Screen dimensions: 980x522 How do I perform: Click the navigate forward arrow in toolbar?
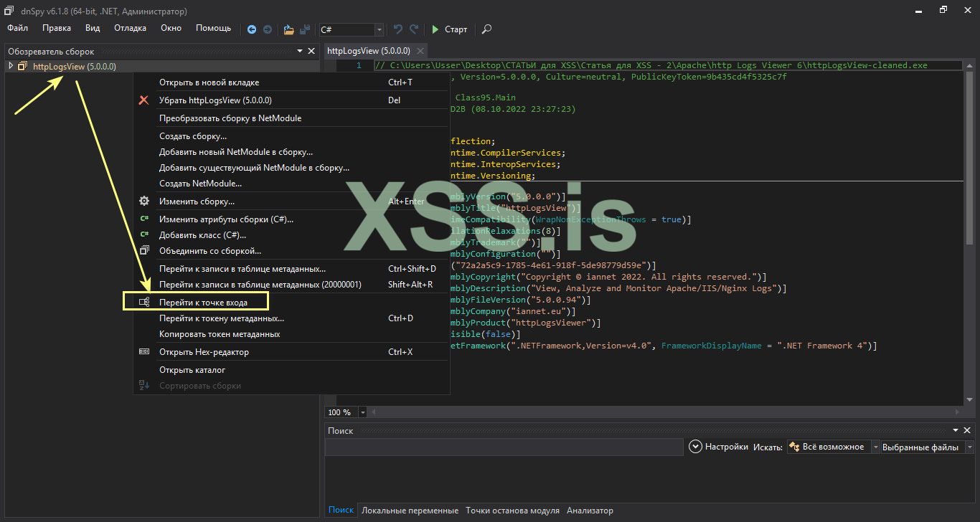pyautogui.click(x=267, y=29)
